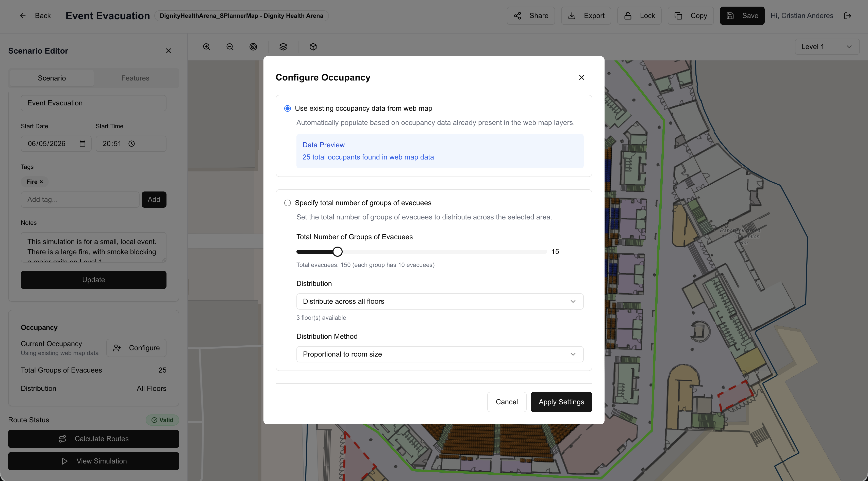Click the Cancel button
Viewport: 868px width, 481px height.
tap(506, 402)
